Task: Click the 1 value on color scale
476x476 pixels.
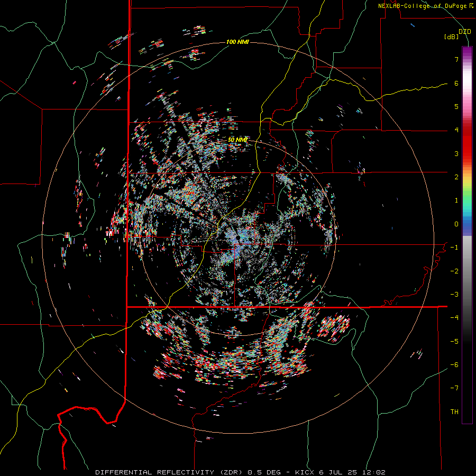Action: [x=456, y=200]
